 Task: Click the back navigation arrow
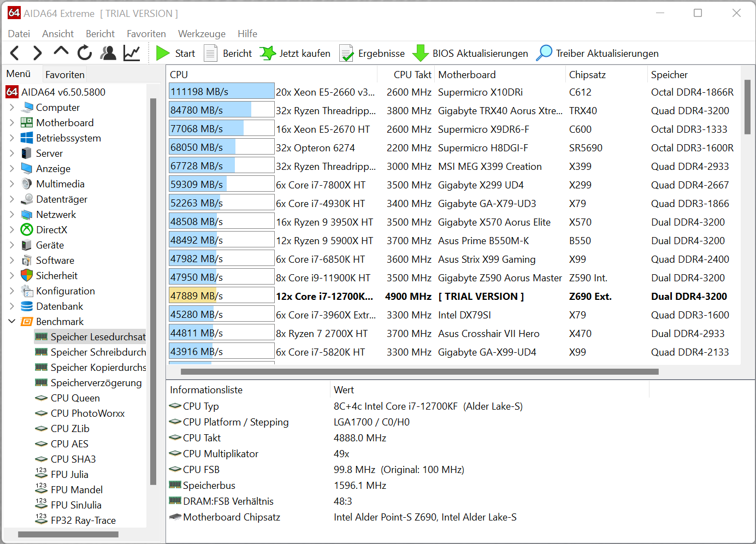pos(15,53)
